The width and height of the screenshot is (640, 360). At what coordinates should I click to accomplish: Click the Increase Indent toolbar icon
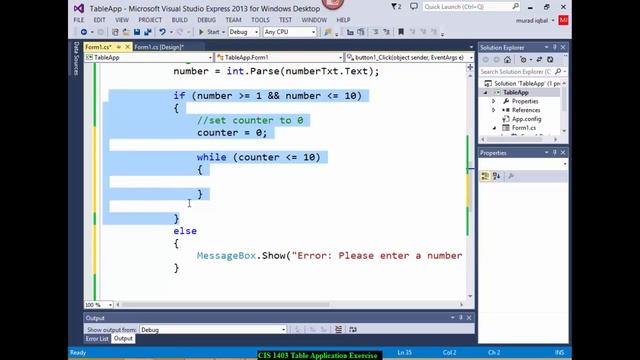pyautogui.click(x=361, y=32)
